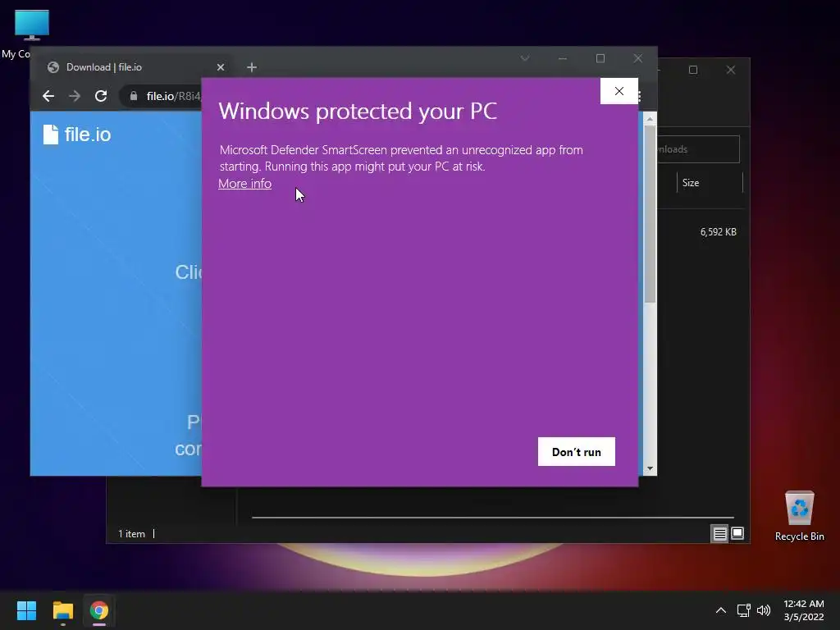Switch Explorer to details view icon
Viewport: 840px width, 630px height.
point(719,533)
